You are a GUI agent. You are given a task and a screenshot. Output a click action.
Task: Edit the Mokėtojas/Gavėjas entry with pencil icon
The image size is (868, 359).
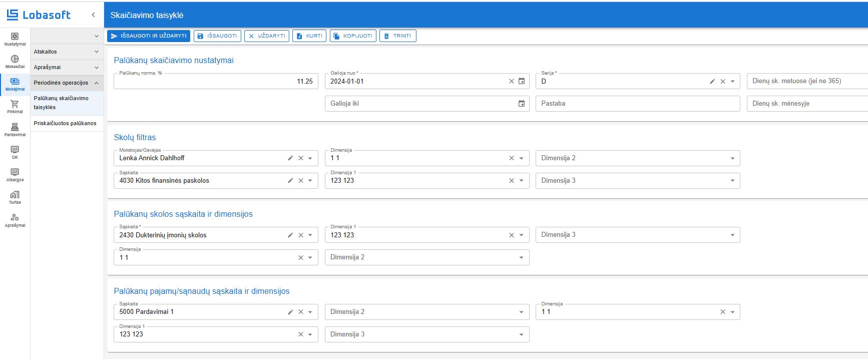tap(290, 158)
